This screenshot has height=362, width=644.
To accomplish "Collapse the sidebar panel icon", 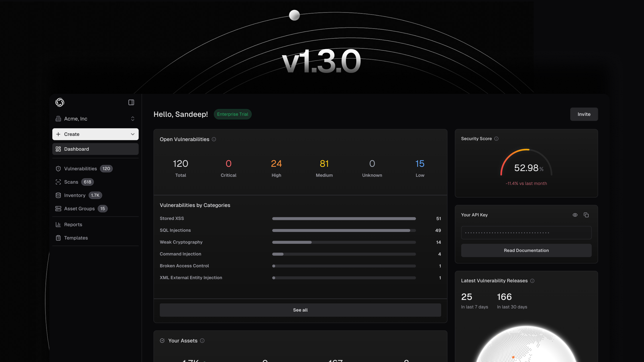I will tap(131, 102).
